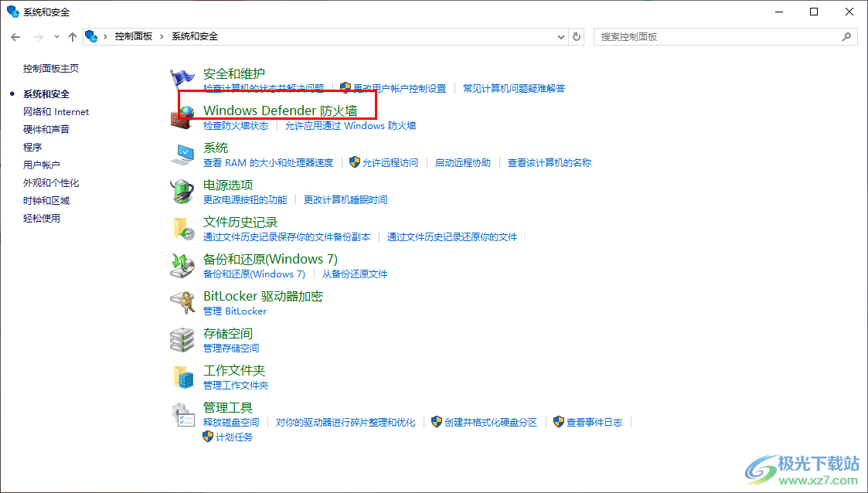Select 用户帐户 in the sidebar
This screenshot has width=868, height=493.
coord(42,165)
